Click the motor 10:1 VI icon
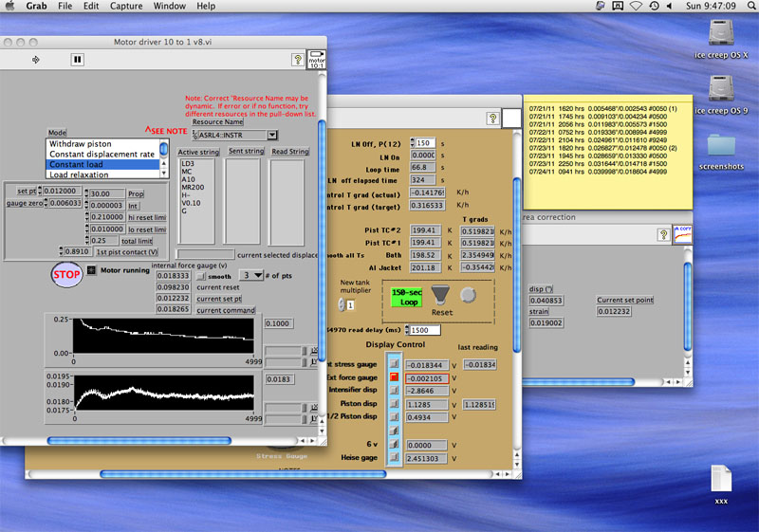 (317, 61)
